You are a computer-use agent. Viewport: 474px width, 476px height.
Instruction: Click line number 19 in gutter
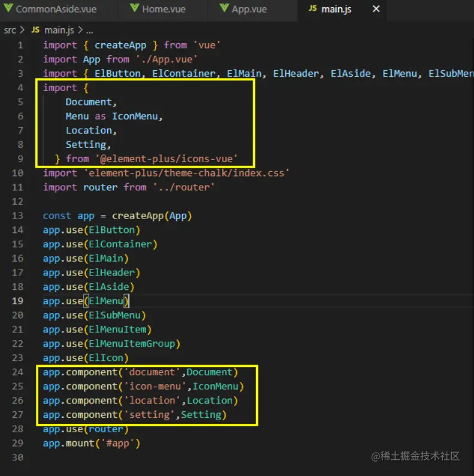17,301
